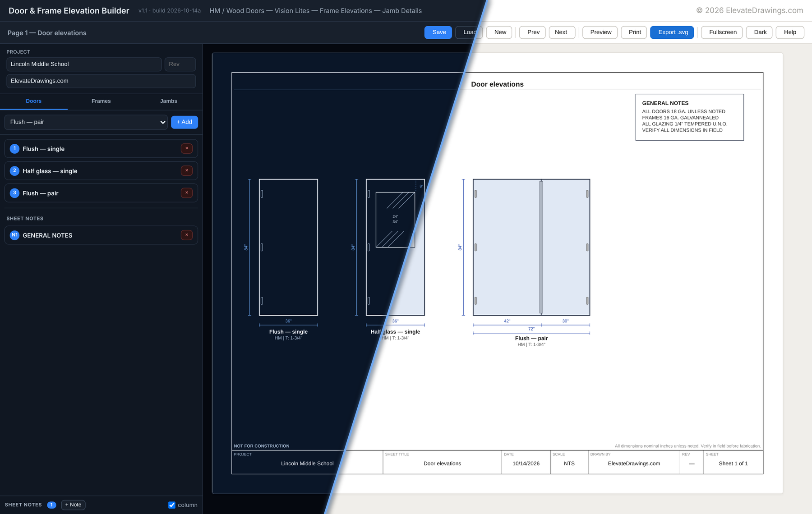Select badge 2 of Half glass — single
Viewport: 812px width, 514px height.
click(x=14, y=170)
